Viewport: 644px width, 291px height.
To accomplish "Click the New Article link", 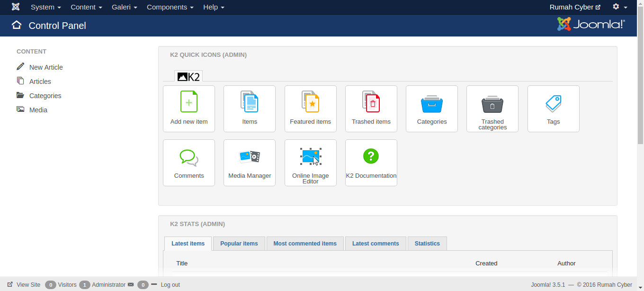I will (x=46, y=67).
